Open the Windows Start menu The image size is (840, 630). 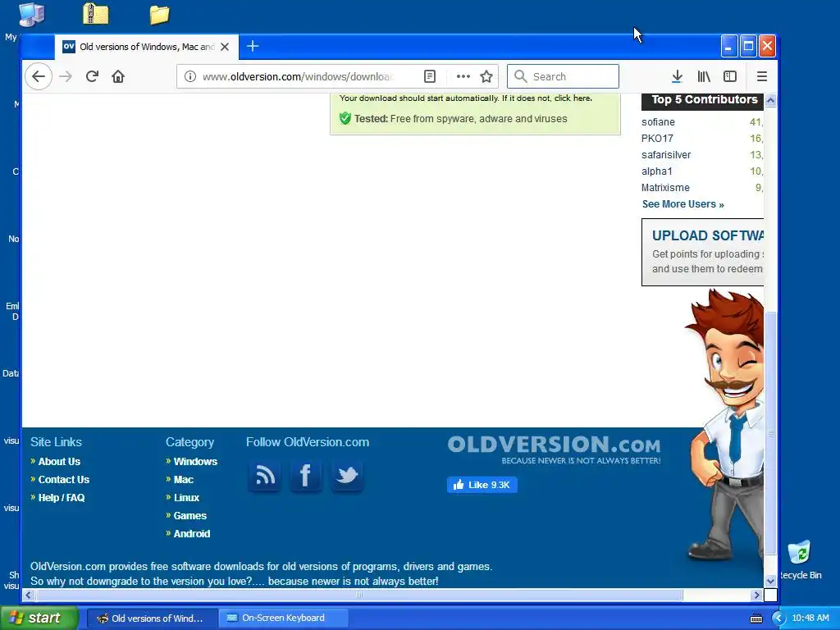pyautogui.click(x=39, y=619)
